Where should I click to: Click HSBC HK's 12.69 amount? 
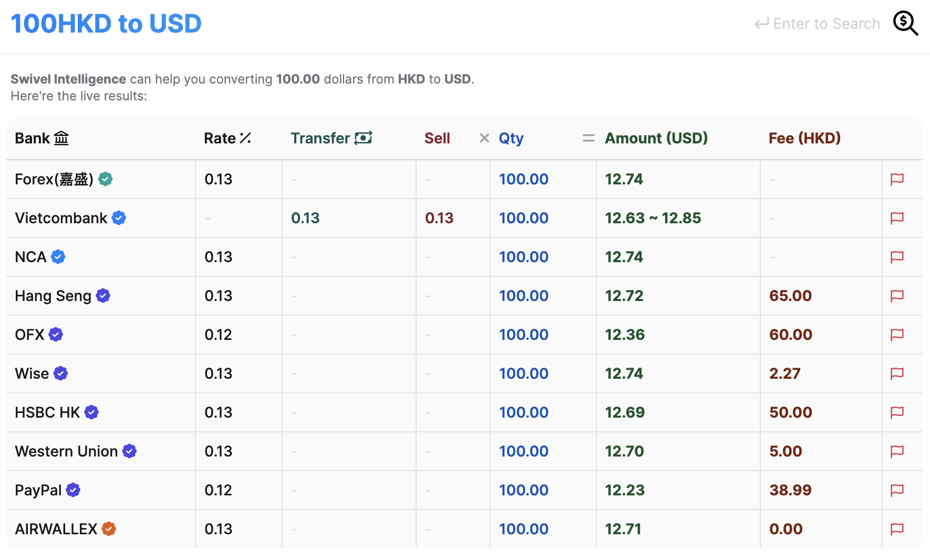pos(625,412)
